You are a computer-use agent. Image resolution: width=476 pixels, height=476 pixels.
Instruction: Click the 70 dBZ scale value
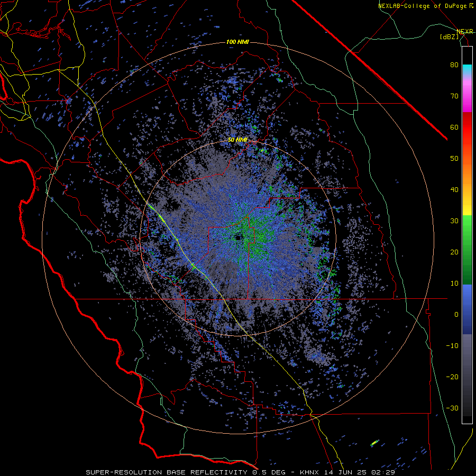pyautogui.click(x=454, y=96)
